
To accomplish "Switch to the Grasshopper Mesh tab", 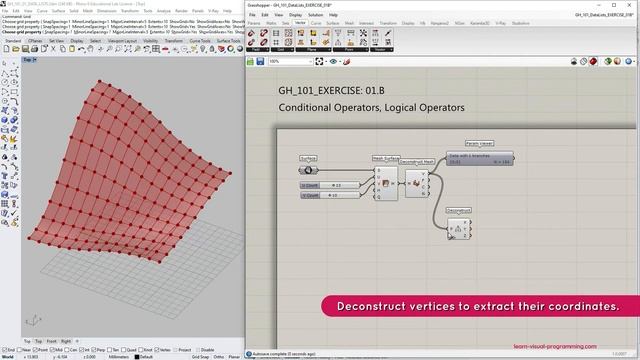I will tap(349, 23).
